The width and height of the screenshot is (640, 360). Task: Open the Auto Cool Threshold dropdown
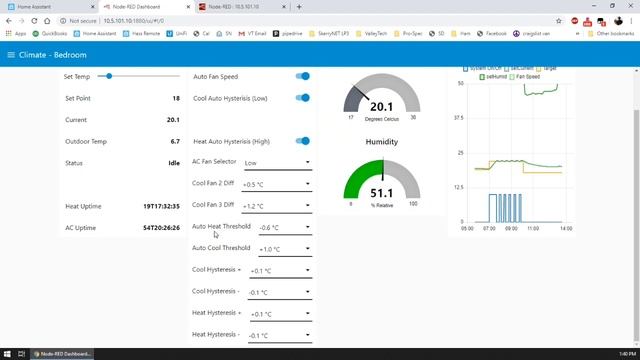point(285,249)
